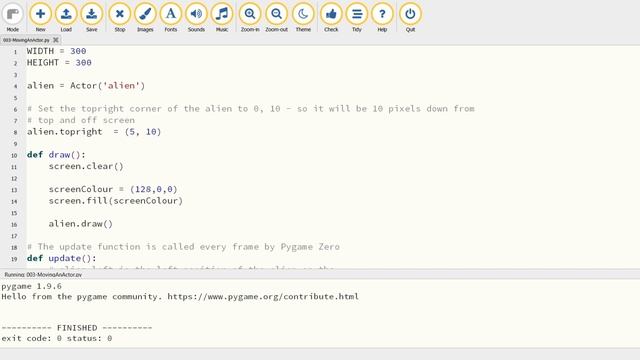Click the HEIGHT = 300 line
This screenshot has height=360, width=640.
coord(59,62)
